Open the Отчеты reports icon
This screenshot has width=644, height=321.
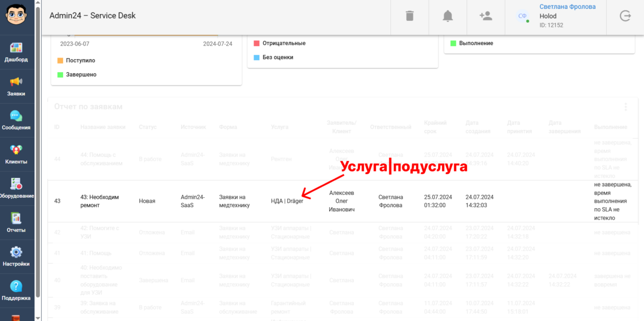[x=16, y=219]
